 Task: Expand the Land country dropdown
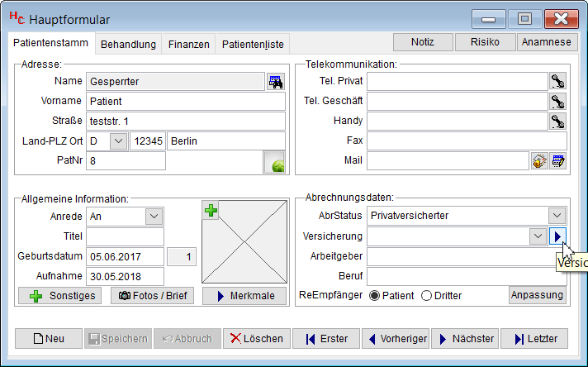(117, 141)
